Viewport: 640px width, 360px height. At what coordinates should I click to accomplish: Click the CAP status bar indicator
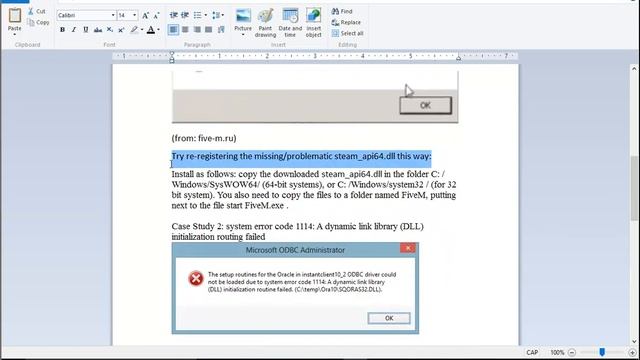pyautogui.click(x=532, y=352)
